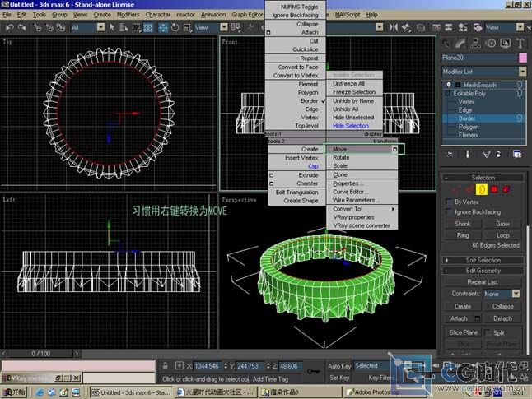Click the Align tool icon
Viewport: 532px width, 399px height.
pyautogui.click(x=406, y=27)
